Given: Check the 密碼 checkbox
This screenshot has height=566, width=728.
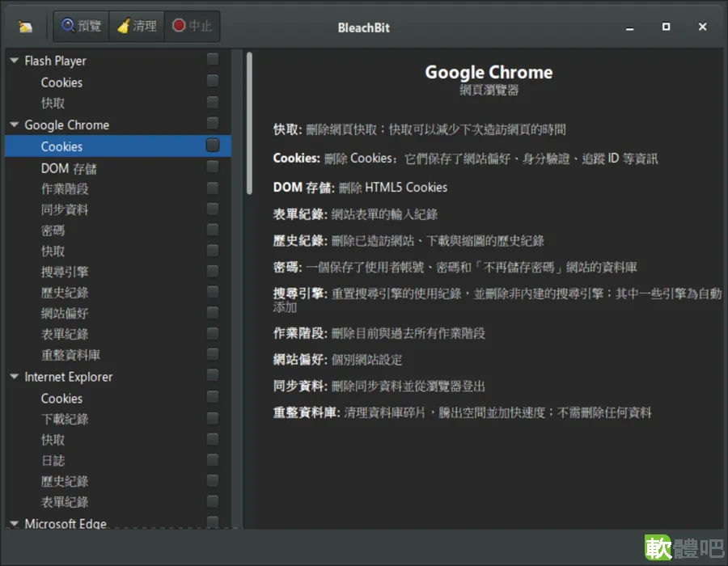Looking at the screenshot, I should [212, 230].
